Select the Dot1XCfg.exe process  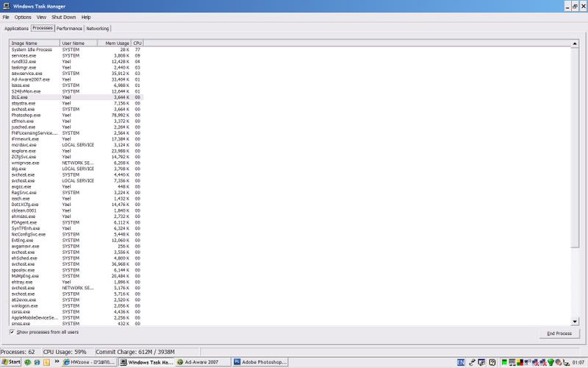(76, 205)
